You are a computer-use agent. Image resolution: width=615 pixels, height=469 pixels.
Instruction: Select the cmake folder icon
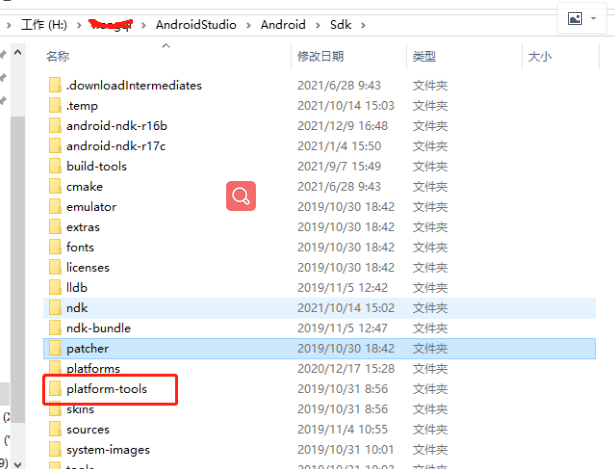[55, 186]
